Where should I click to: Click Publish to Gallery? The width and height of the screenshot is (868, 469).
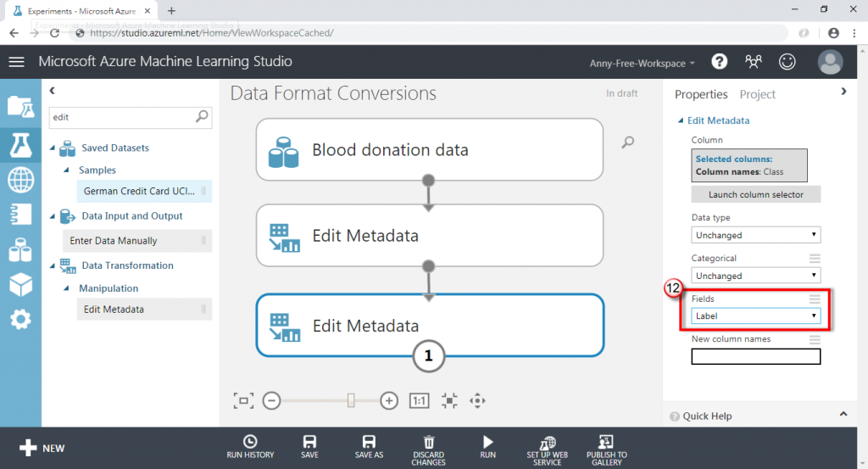pyautogui.click(x=607, y=450)
